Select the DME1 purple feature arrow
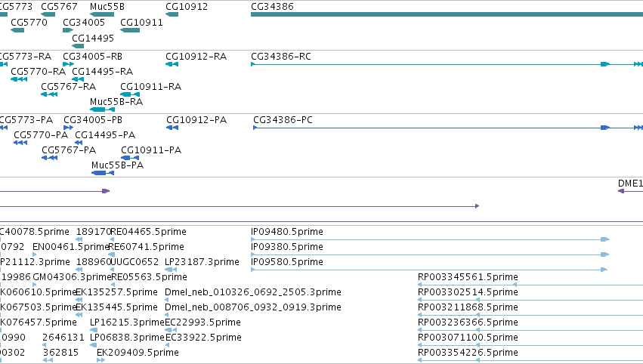This screenshot has width=643, height=364. click(x=630, y=191)
